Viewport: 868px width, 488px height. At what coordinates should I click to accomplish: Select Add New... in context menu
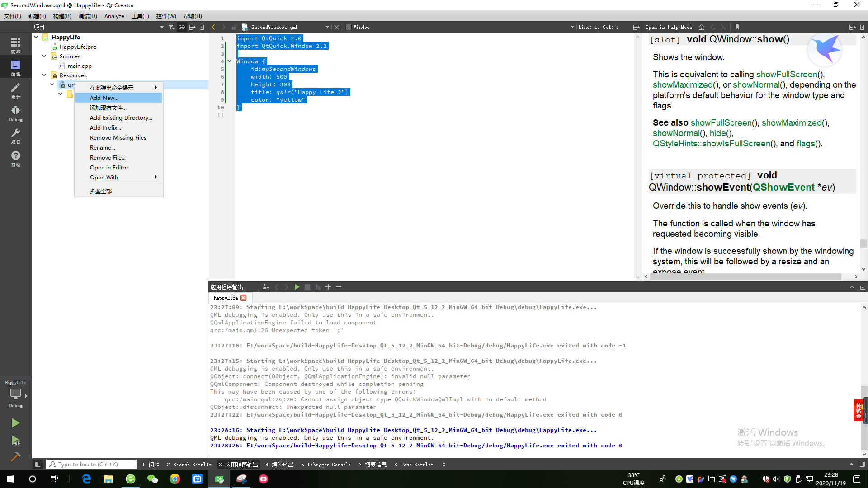[x=104, y=98]
